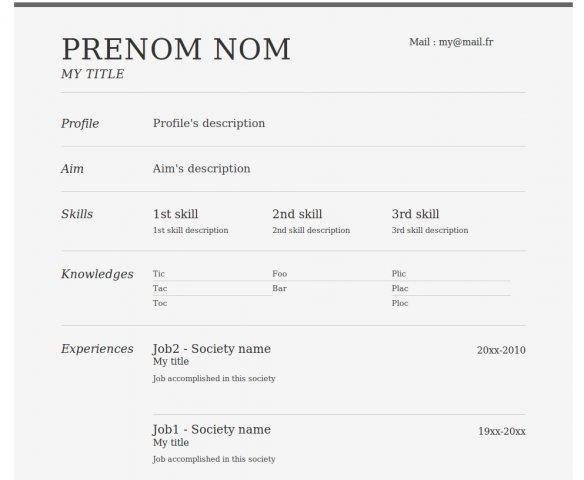Click the Profile's description text
The width and height of the screenshot is (584, 480).
[x=209, y=123]
